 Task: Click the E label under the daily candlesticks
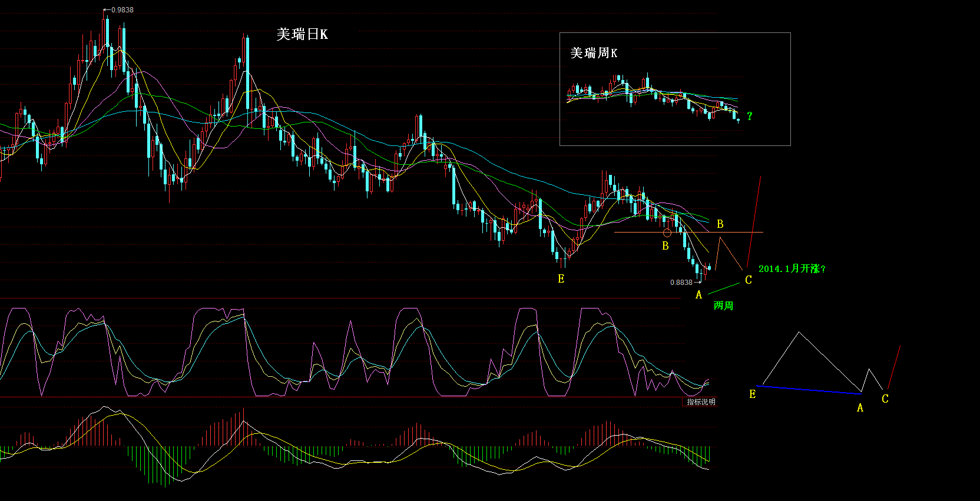pos(561,279)
